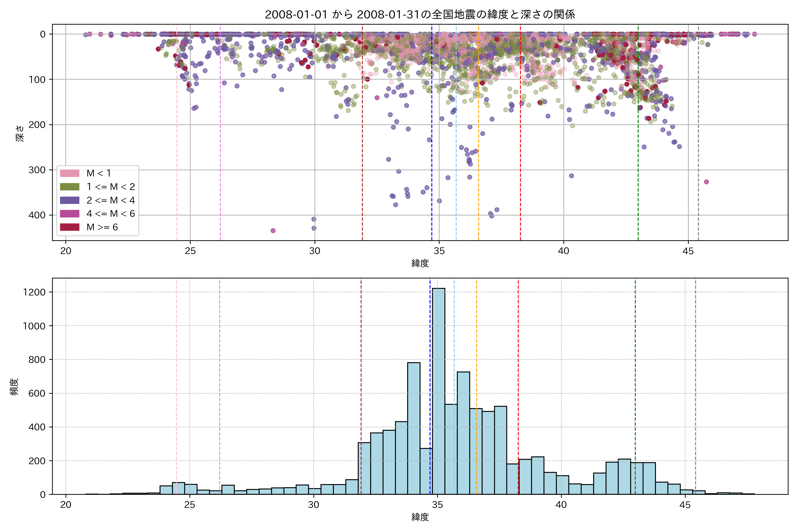
Task: Click the lone magenta point right of latitude 45
Action: point(706,182)
